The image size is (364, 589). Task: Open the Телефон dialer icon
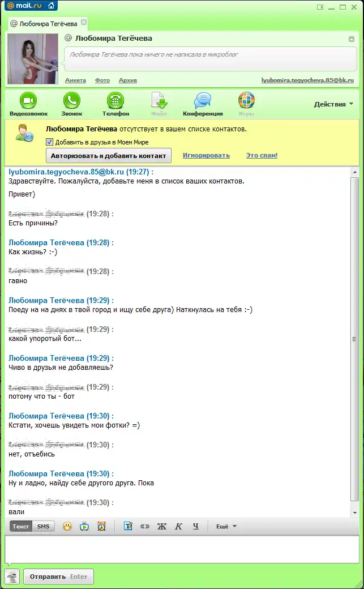(x=115, y=101)
